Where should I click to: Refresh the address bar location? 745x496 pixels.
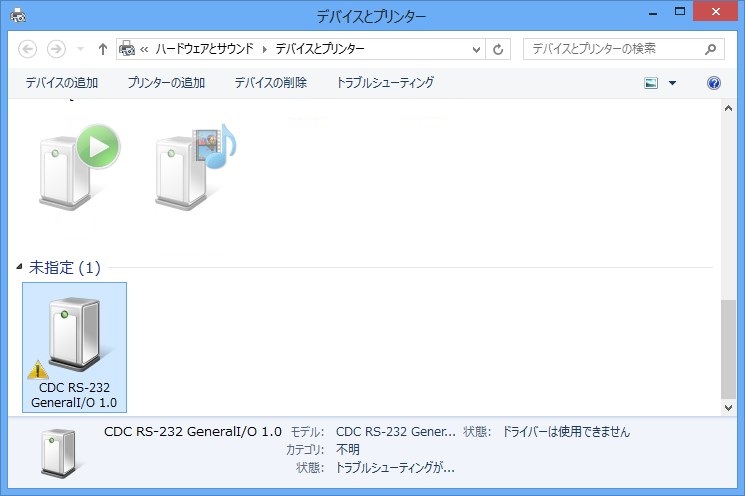click(498, 49)
